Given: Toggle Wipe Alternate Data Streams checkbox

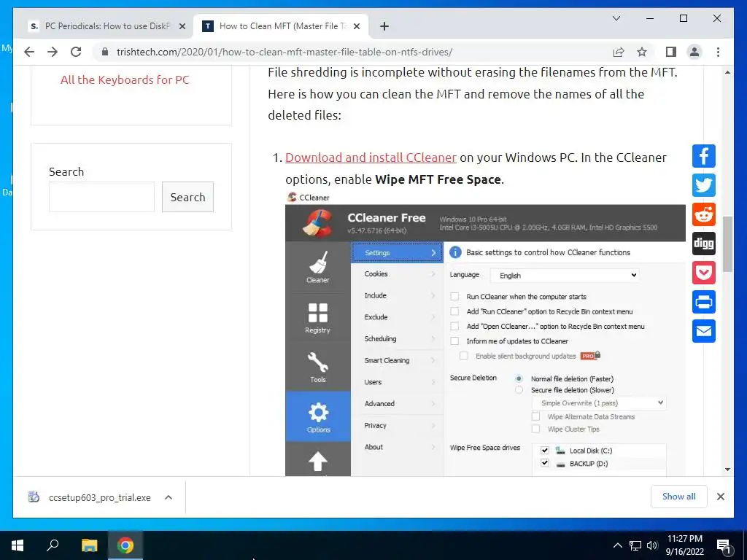Looking at the screenshot, I should point(535,416).
